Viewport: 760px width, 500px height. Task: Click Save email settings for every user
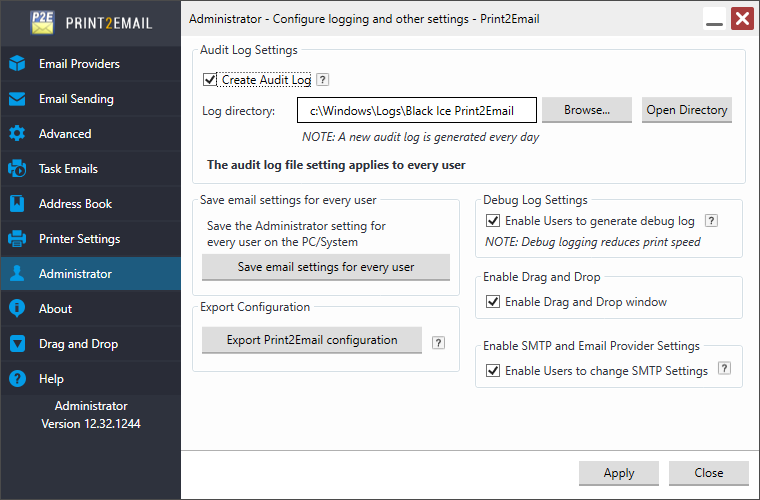[326, 267]
